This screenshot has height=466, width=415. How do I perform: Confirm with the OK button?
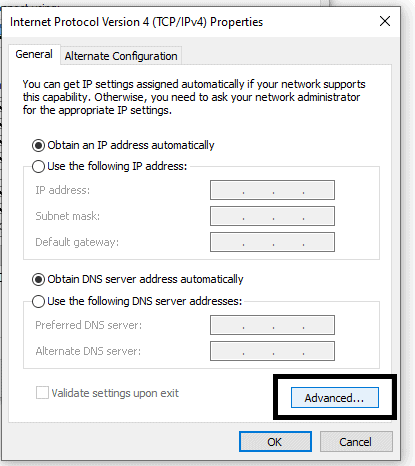pos(275,442)
